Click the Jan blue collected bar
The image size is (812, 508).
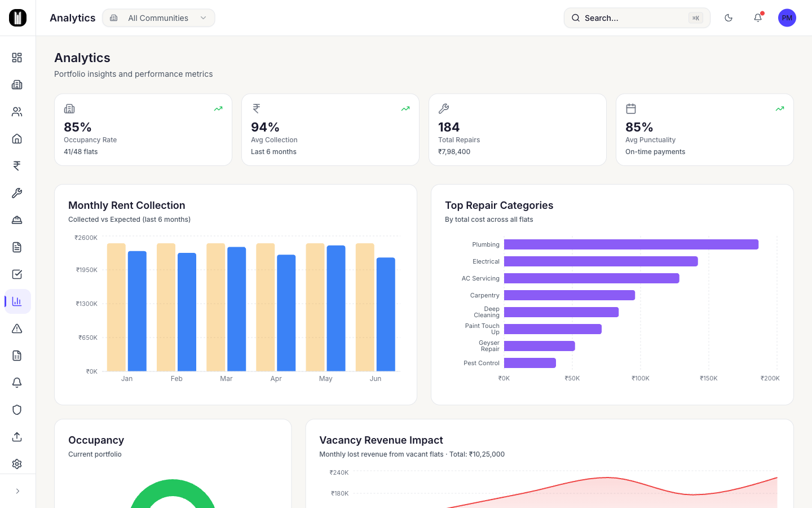click(137, 311)
